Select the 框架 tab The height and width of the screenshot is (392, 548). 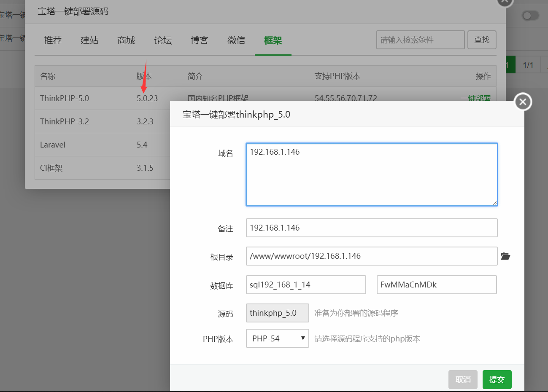click(x=273, y=40)
